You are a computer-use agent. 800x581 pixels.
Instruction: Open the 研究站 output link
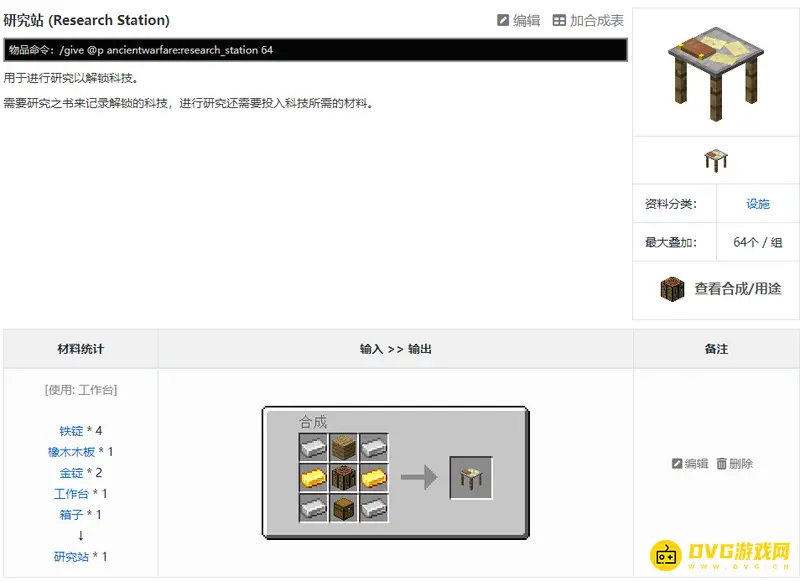(71, 557)
